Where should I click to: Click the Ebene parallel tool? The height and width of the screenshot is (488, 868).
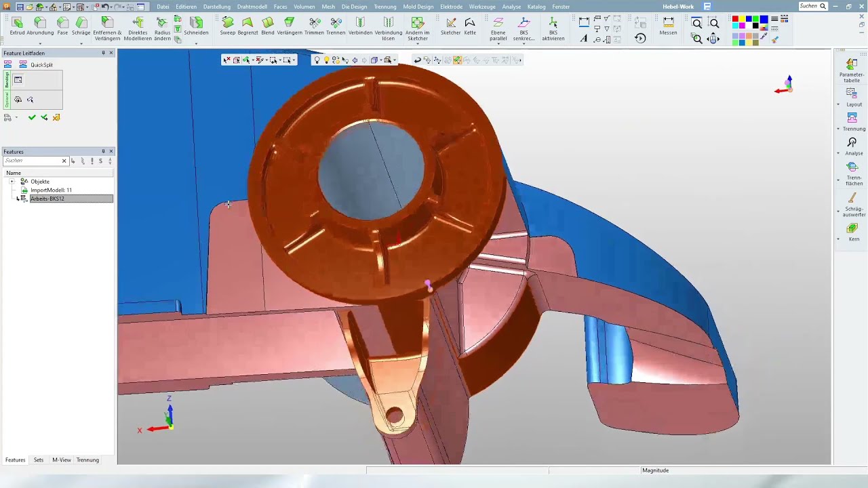click(498, 29)
